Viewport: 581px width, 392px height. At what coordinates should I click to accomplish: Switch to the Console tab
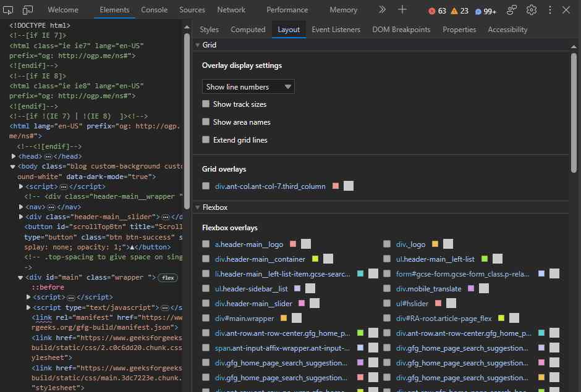tap(154, 10)
